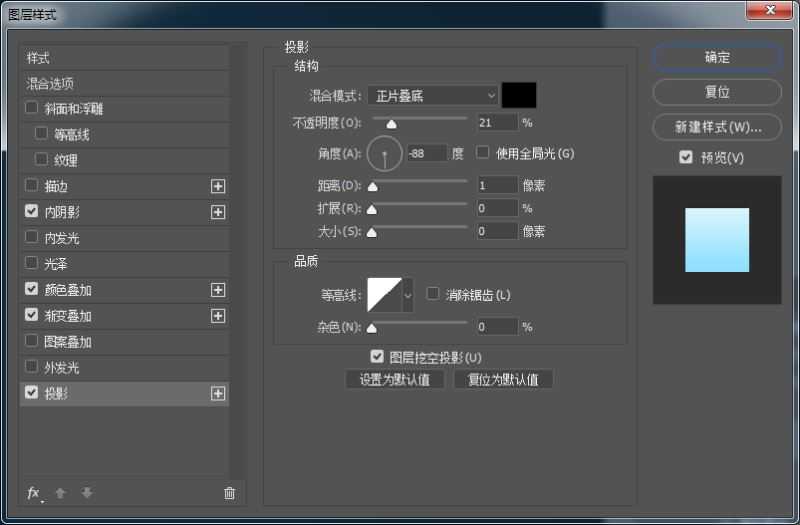Uncheck the 内阴影 checkbox
The height and width of the screenshot is (525, 800).
point(32,211)
